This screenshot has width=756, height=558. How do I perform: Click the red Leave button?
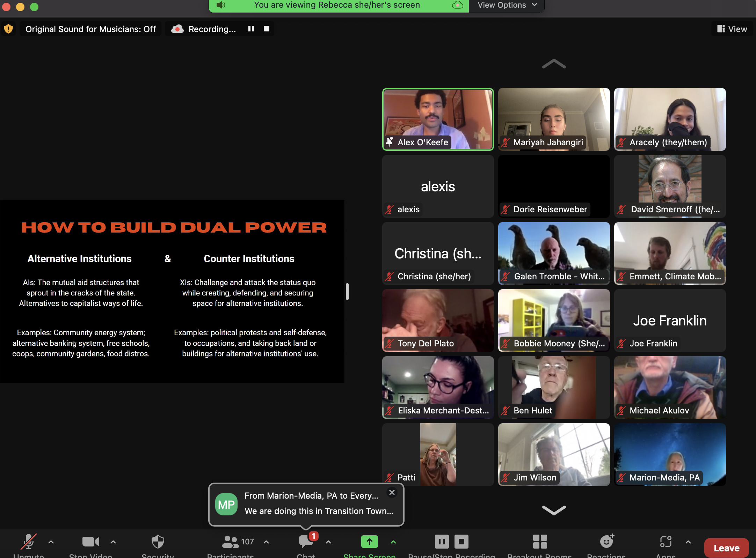[x=727, y=548]
